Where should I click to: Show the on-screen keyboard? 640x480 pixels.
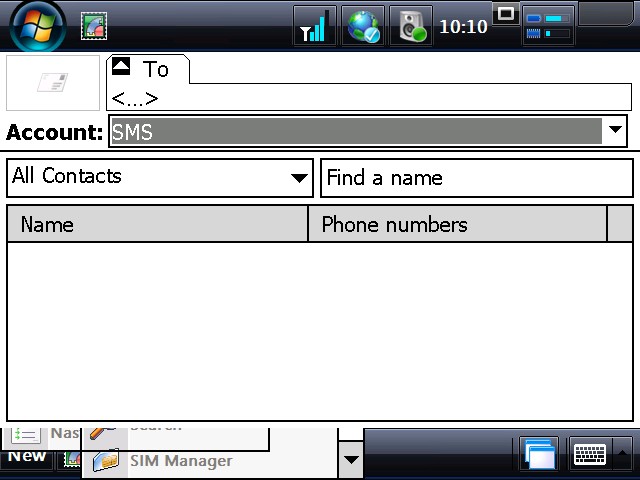click(x=590, y=454)
